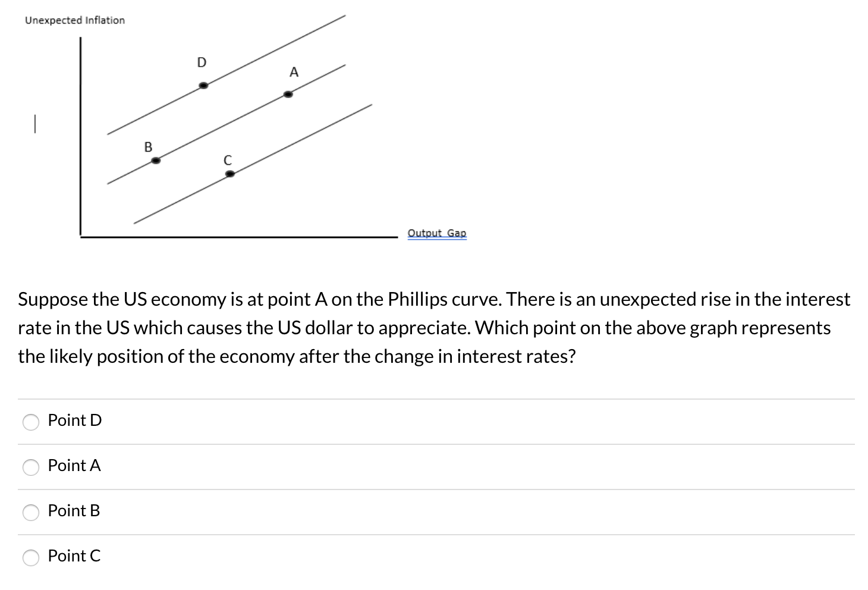The height and width of the screenshot is (590, 868).
Task: Select the Point A answer row
Action: (x=74, y=466)
